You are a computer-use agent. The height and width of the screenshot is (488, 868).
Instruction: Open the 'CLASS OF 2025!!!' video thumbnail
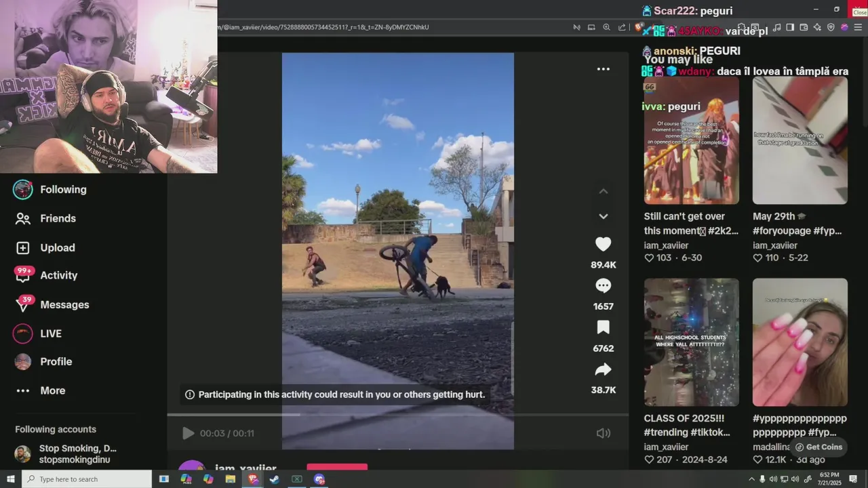[x=691, y=342]
